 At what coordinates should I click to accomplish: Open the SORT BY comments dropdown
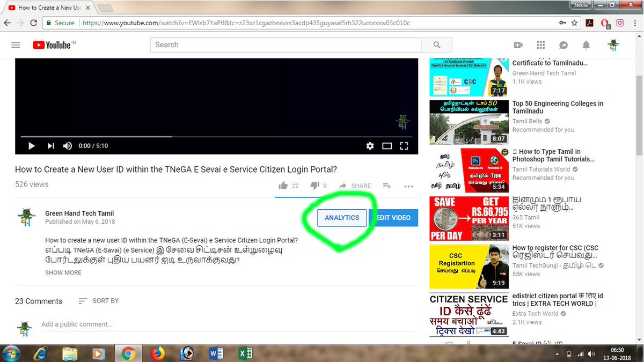pyautogui.click(x=99, y=301)
